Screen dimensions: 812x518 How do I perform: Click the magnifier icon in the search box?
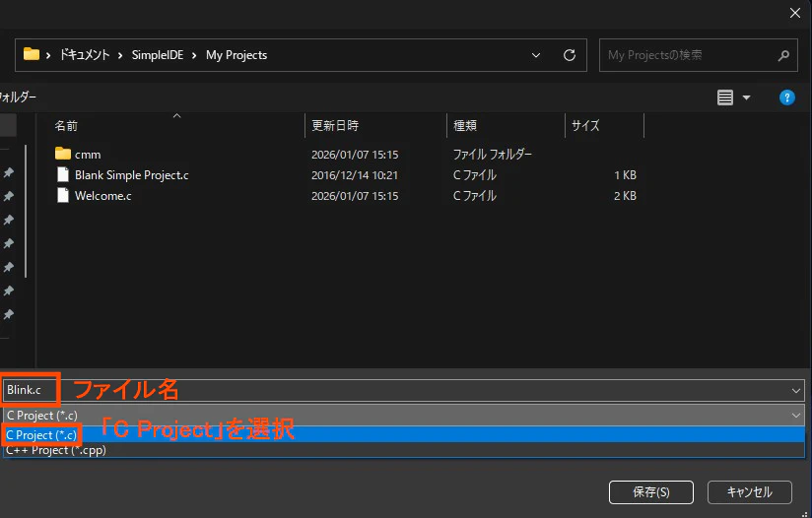click(x=784, y=55)
